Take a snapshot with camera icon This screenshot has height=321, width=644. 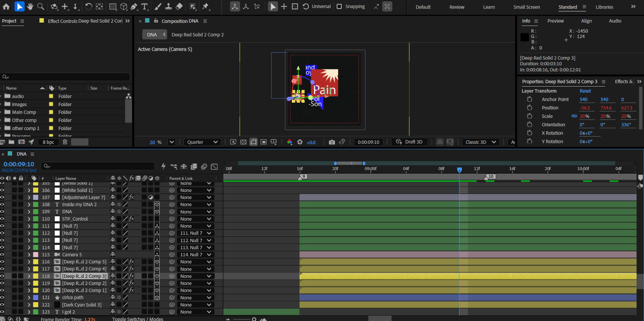(x=332, y=142)
